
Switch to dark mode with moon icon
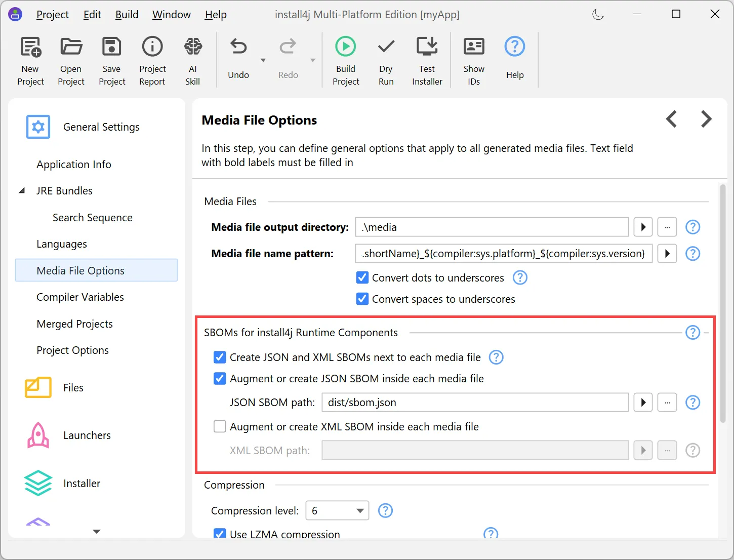pyautogui.click(x=598, y=15)
